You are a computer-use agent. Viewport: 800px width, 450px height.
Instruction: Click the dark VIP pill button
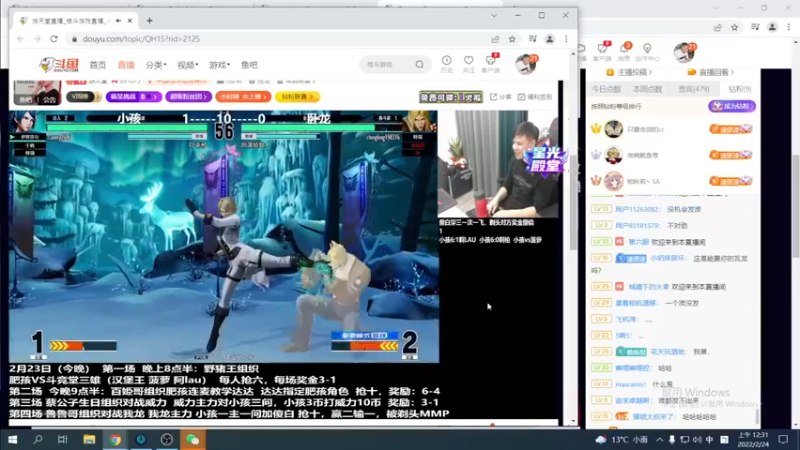coord(84,96)
